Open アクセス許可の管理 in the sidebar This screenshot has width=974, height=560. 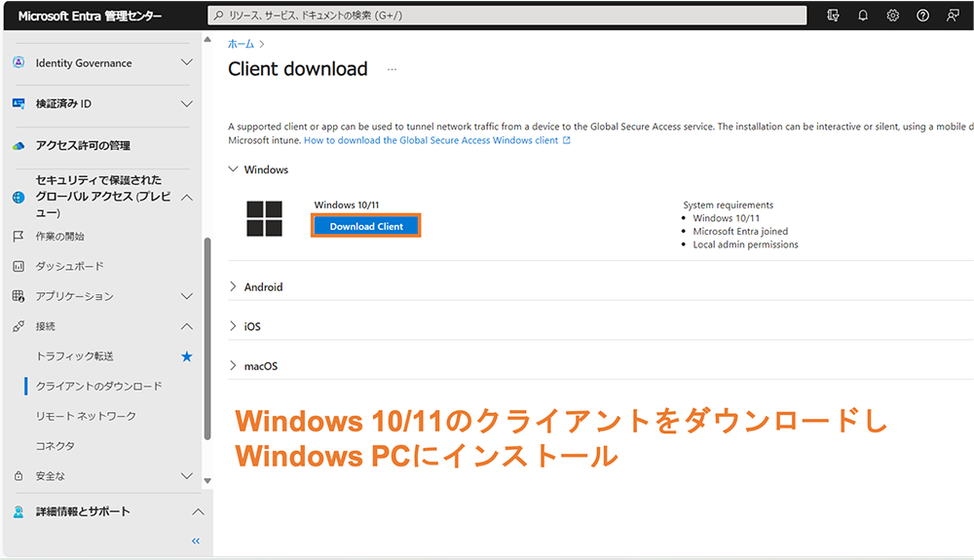pos(83,146)
